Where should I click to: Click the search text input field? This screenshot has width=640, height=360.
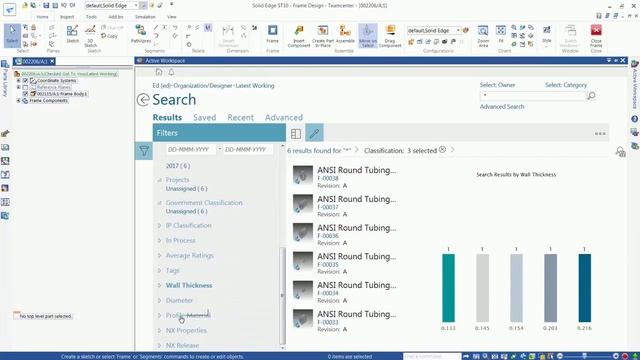point(533,96)
